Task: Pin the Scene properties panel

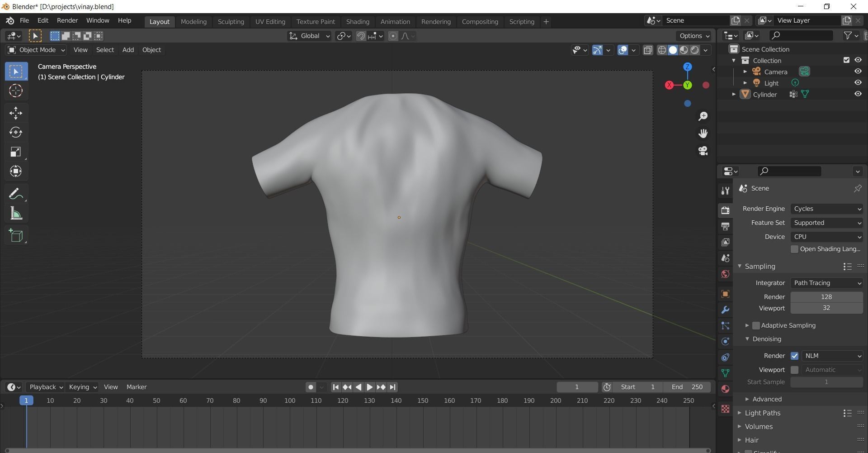Action: pos(858,188)
